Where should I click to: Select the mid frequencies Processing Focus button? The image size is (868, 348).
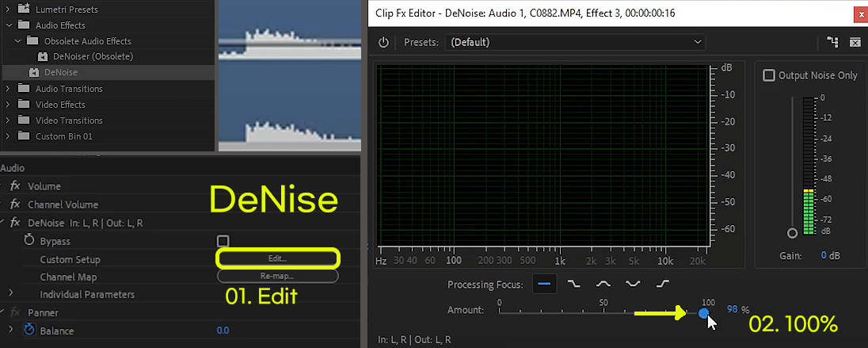point(603,284)
